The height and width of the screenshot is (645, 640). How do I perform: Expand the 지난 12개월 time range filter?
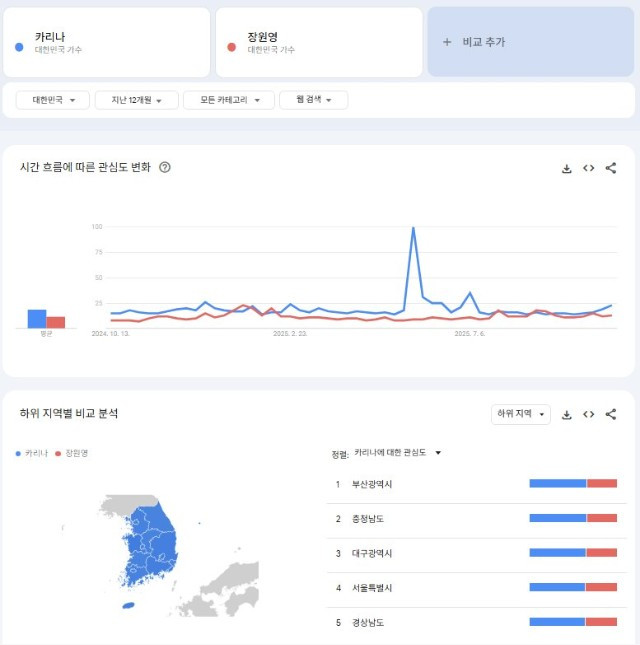(x=137, y=100)
